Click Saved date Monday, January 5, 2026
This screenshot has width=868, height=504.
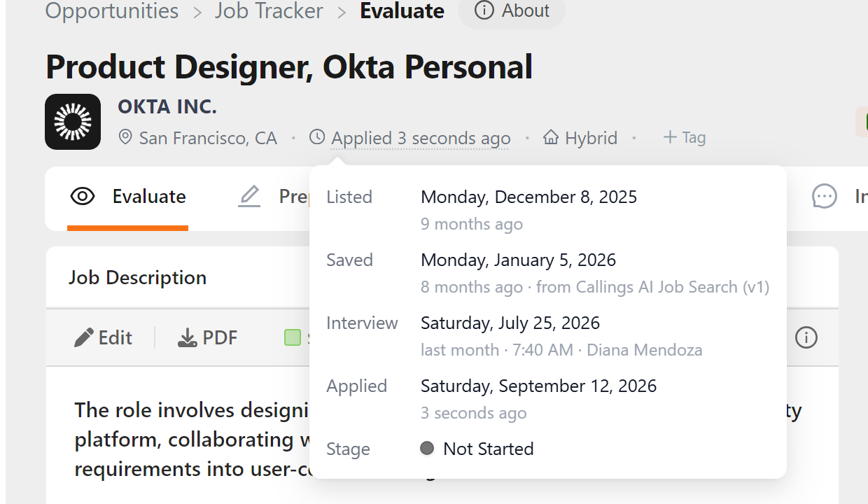tap(518, 260)
